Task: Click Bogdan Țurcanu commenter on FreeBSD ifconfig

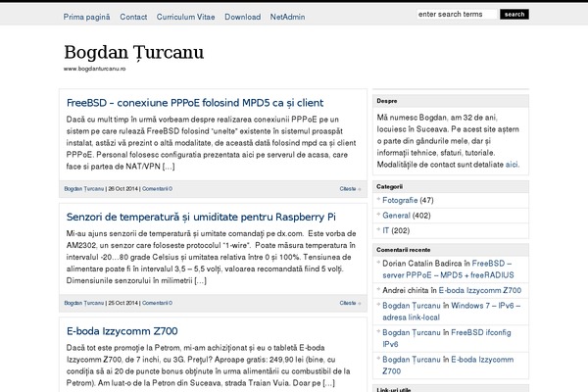Action: [x=412, y=333]
